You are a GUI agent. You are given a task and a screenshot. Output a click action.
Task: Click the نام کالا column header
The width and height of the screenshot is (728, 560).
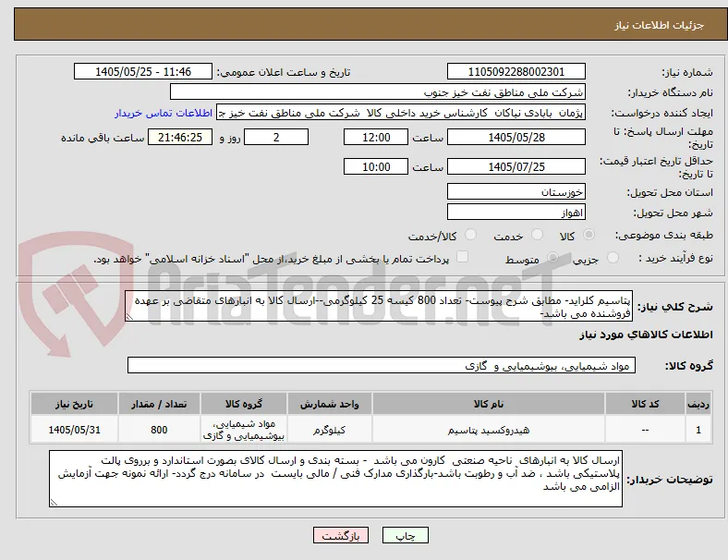pos(489,404)
